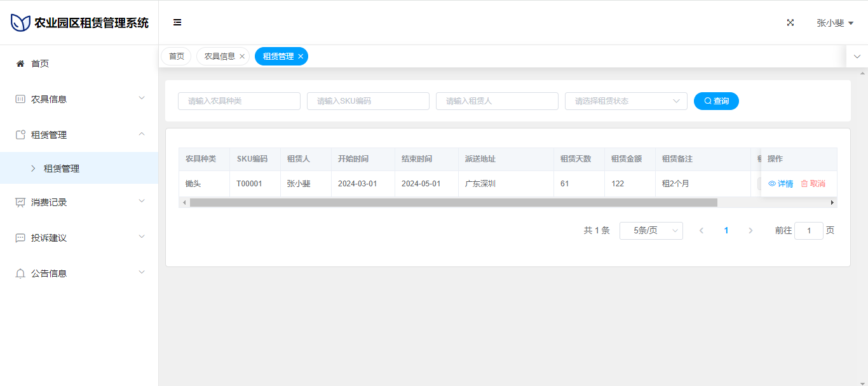This screenshot has height=386, width=868.
Task: Open the 请选择租赁状态 dropdown
Action: pyautogui.click(x=625, y=101)
